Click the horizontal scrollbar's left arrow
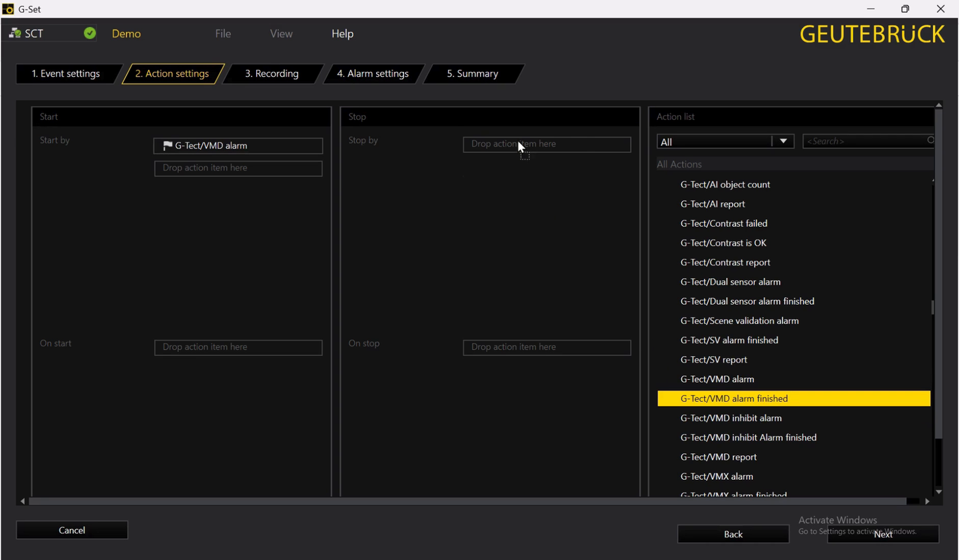 tap(23, 501)
